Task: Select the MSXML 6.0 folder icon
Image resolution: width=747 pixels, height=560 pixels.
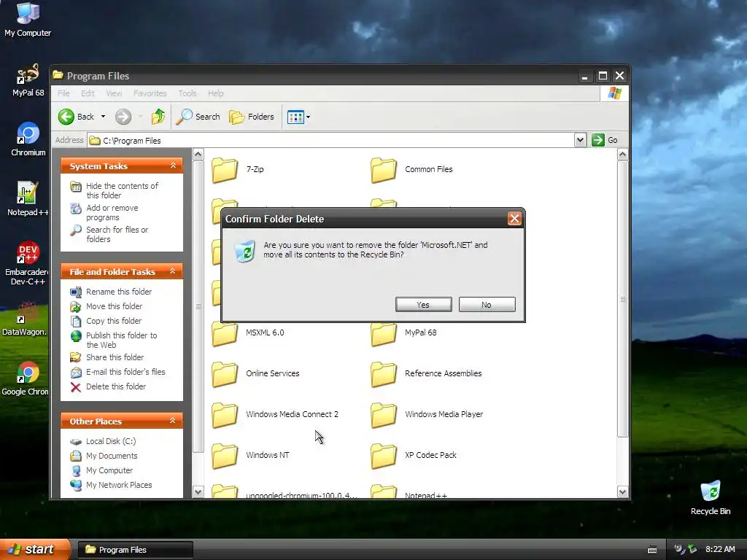Action: (x=225, y=333)
